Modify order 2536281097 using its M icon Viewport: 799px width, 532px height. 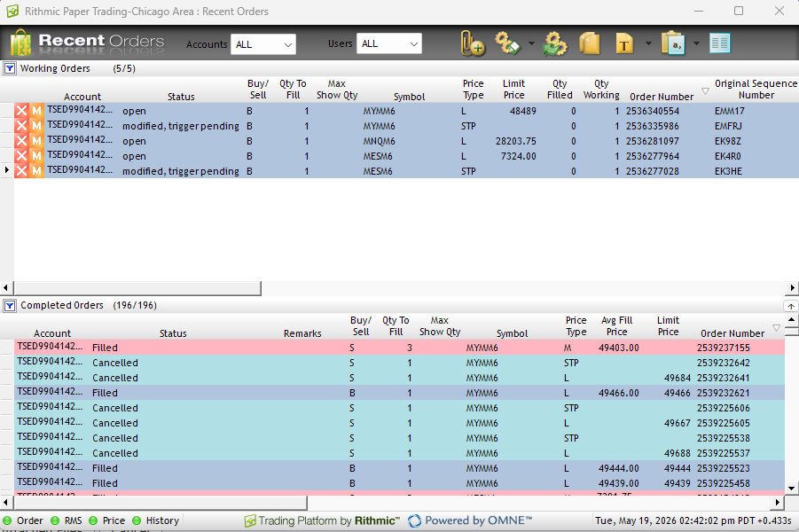[36, 141]
